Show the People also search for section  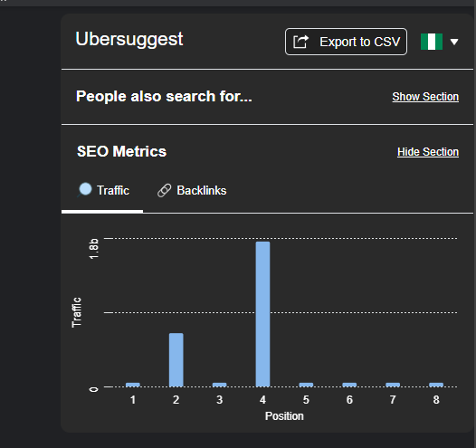[425, 97]
